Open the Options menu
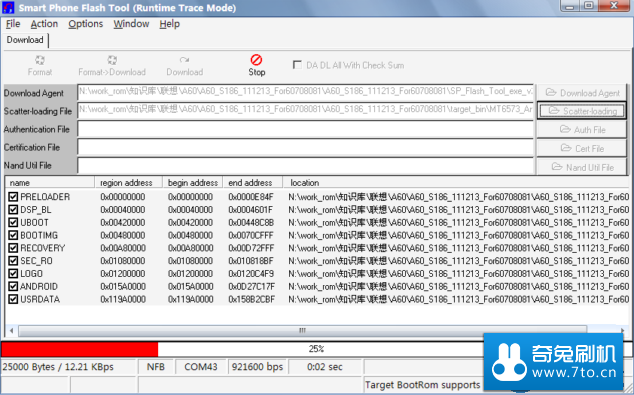Viewport: 634px width, 395px height. (85, 24)
